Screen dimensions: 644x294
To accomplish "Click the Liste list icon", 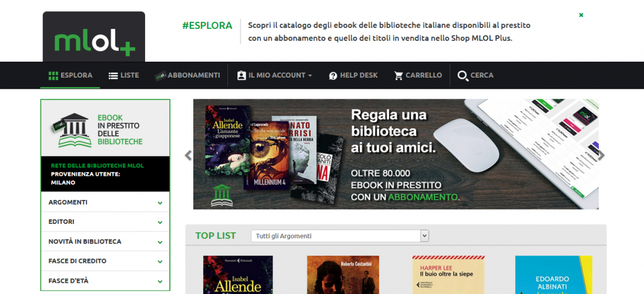I will coord(113,76).
